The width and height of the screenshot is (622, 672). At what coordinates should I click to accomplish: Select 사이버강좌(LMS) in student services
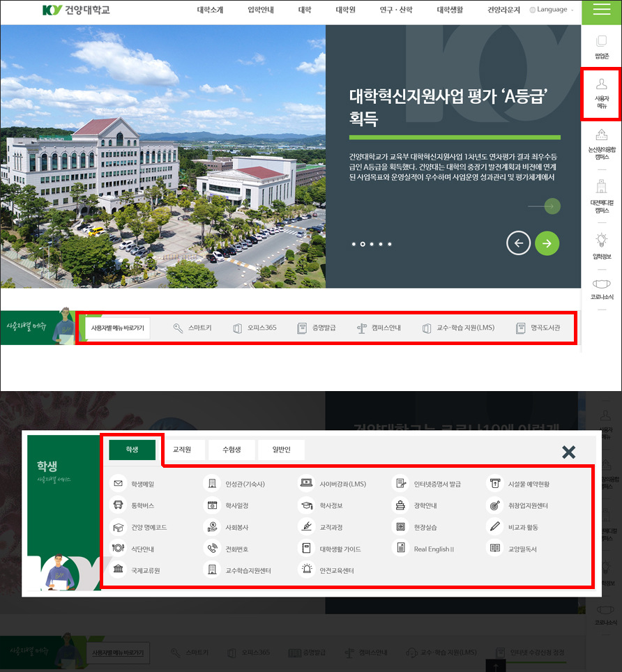[306, 484]
